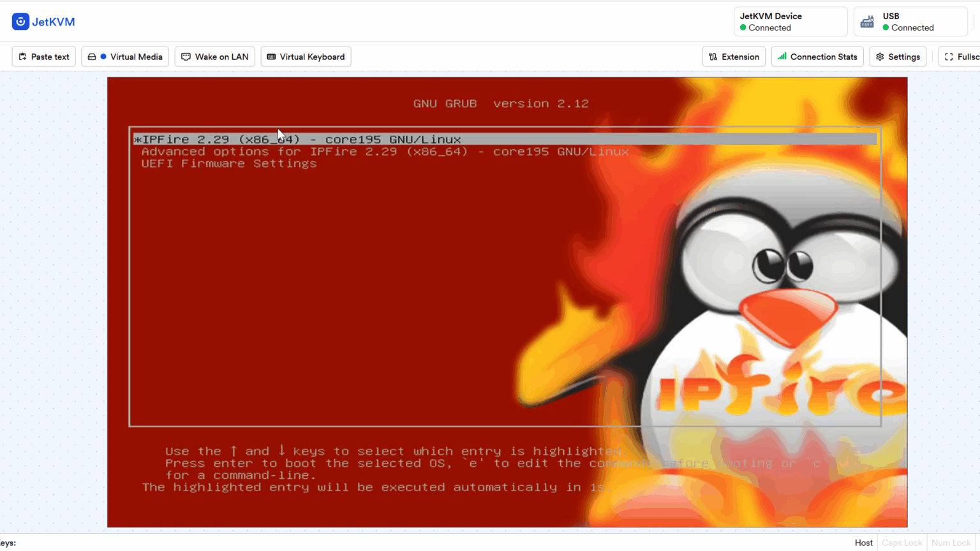Click the GNU GRUB version title text

(501, 103)
